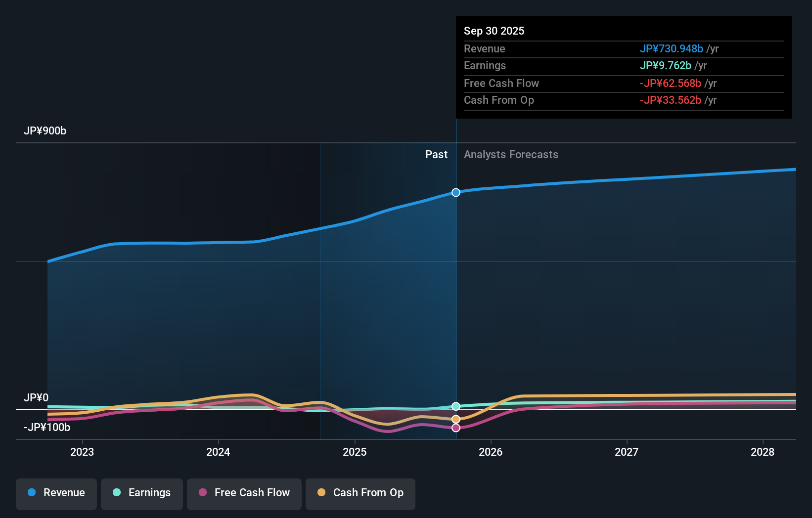Hide the Cash From Op series

click(360, 493)
